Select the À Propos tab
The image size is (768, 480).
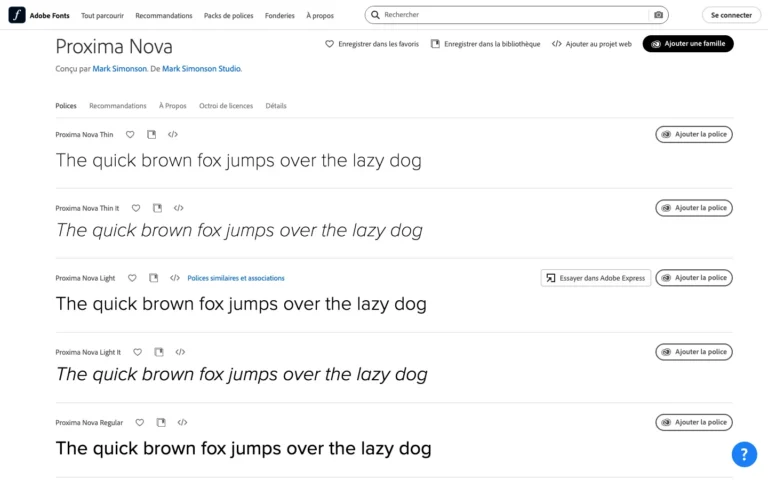172,106
